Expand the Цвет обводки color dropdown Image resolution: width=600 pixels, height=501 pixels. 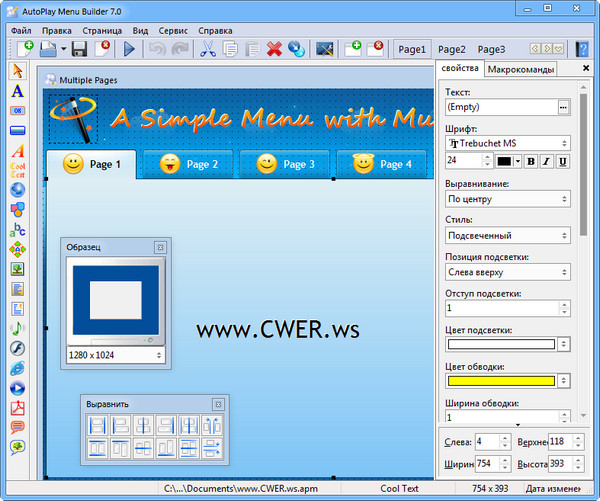pyautogui.click(x=563, y=381)
